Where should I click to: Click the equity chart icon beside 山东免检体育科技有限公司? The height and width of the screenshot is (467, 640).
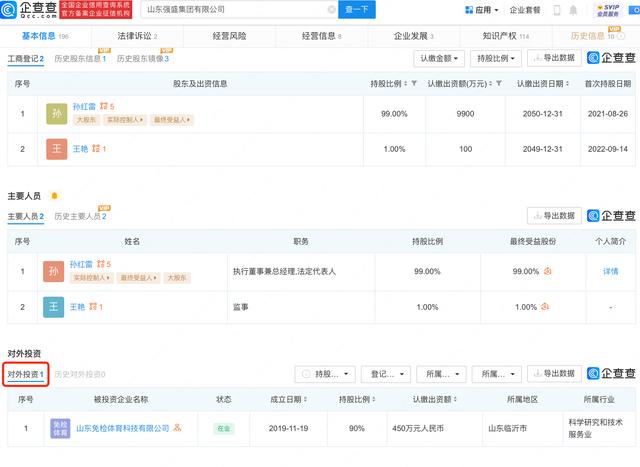click(x=177, y=428)
